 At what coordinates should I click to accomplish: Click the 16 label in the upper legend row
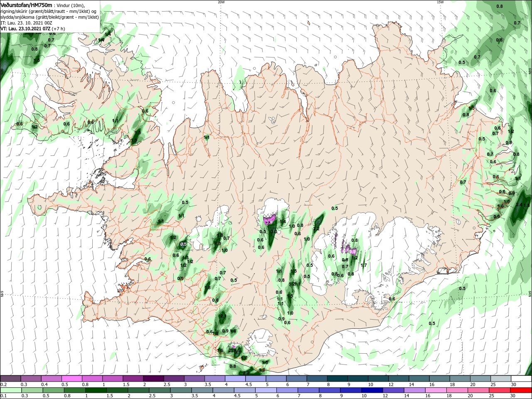(432, 384)
